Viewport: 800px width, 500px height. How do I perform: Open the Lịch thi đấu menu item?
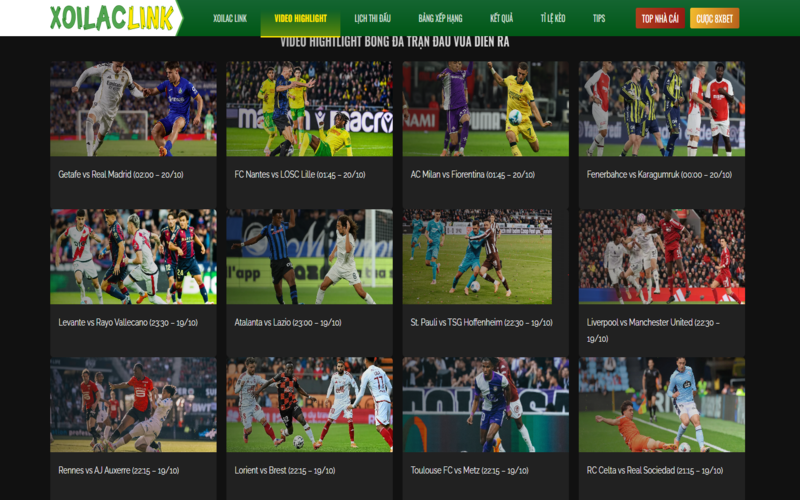point(373,19)
